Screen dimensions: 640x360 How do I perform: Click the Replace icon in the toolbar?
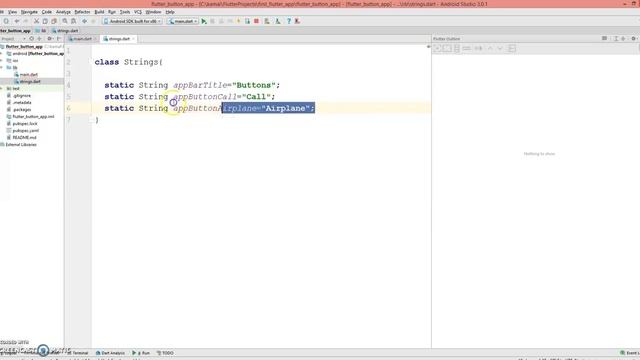click(x=73, y=21)
